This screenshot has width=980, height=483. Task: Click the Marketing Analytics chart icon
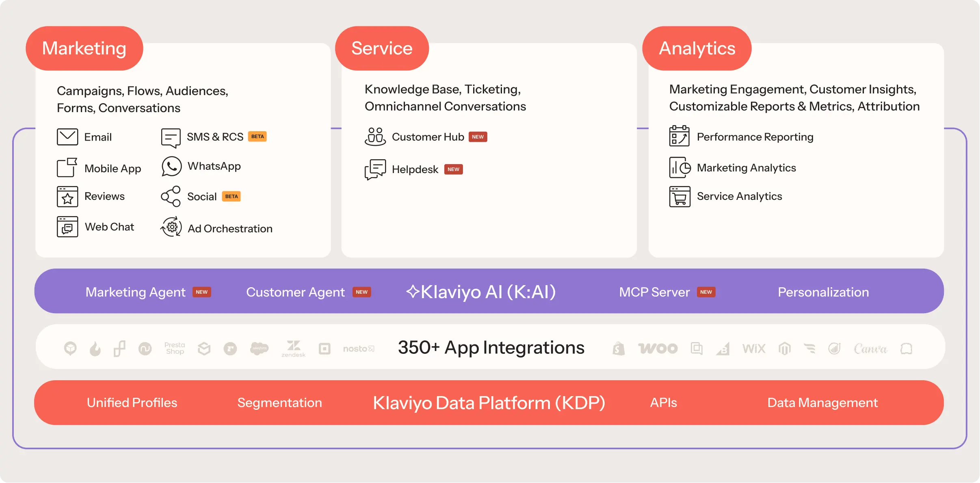pyautogui.click(x=679, y=167)
